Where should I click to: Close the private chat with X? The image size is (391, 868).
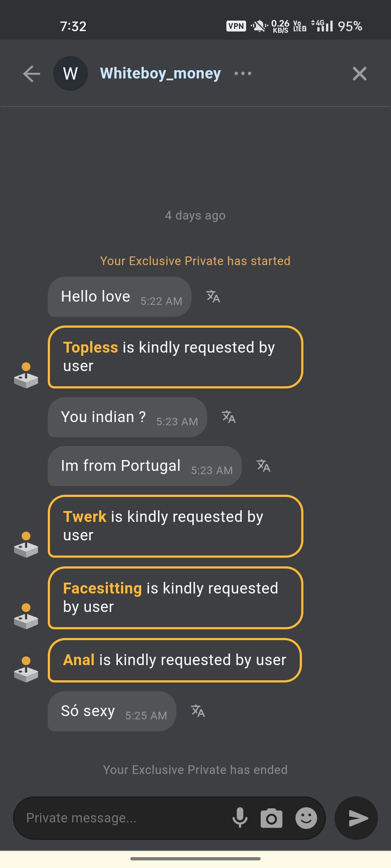point(360,74)
